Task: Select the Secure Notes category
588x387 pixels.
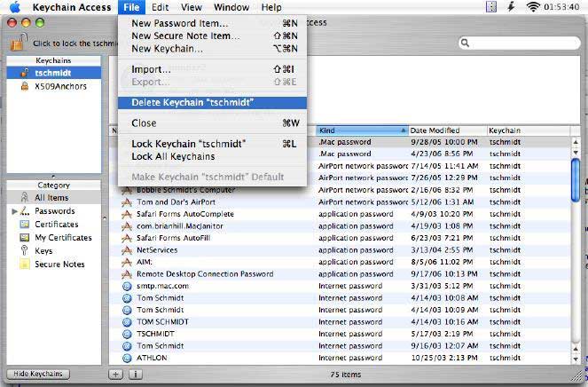Action: pyautogui.click(x=59, y=265)
